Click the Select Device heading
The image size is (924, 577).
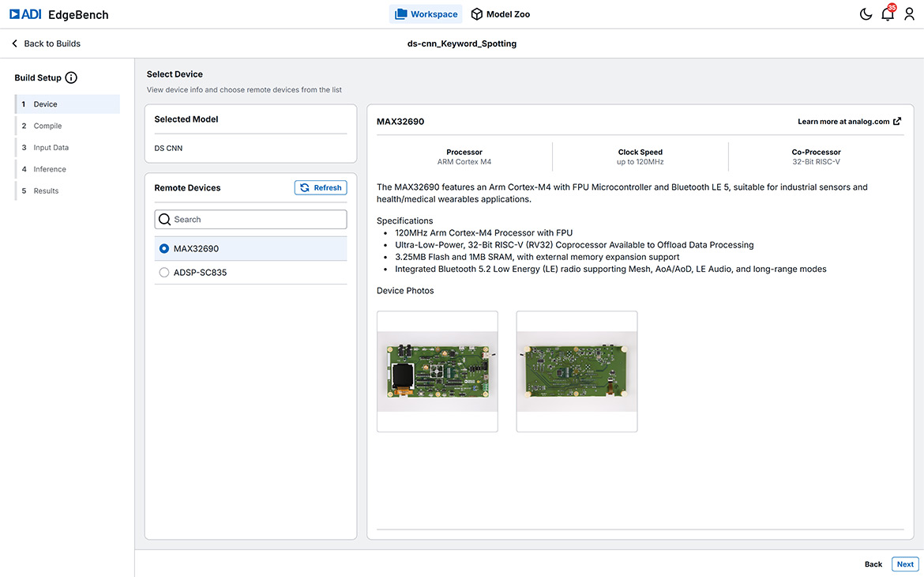(x=175, y=74)
